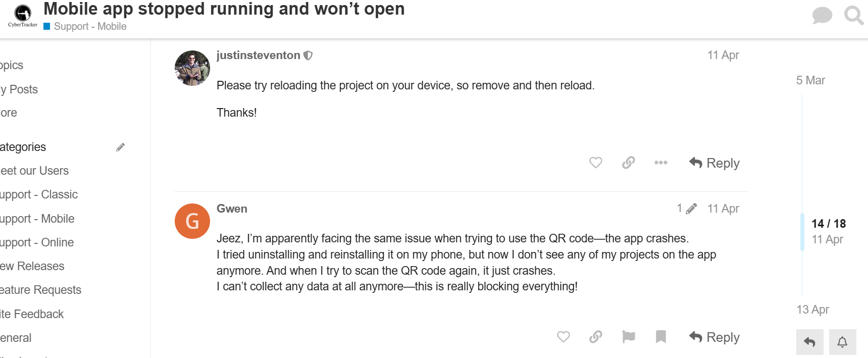Click the timeline scroller handle at 14 / 18
868x358 pixels.
(x=828, y=231)
